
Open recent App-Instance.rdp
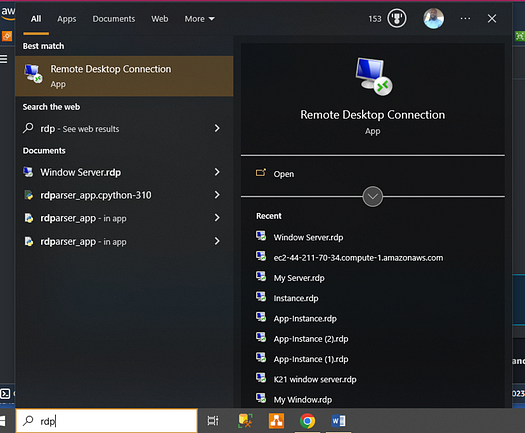coord(305,318)
